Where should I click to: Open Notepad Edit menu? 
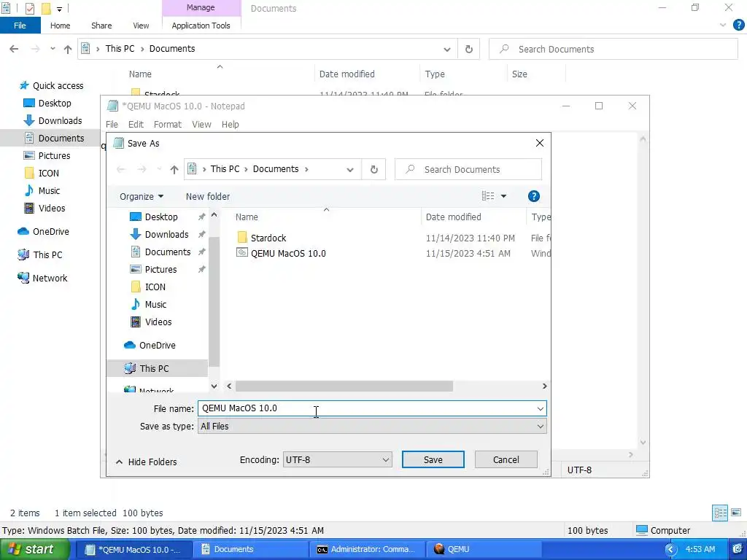(136, 124)
